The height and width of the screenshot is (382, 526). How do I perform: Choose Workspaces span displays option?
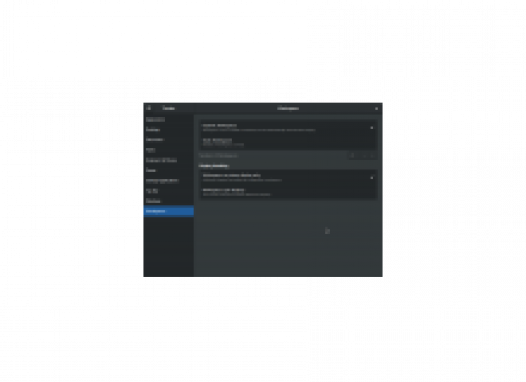click(288, 192)
